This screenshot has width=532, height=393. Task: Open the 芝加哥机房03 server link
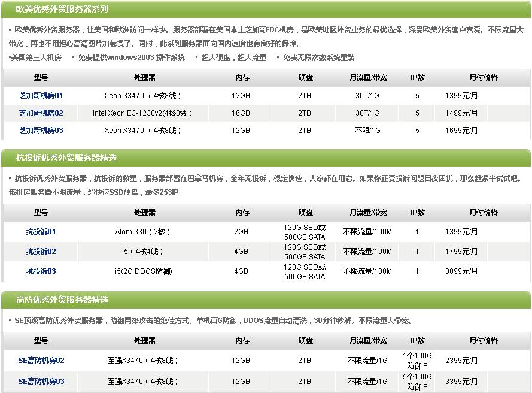pos(41,131)
